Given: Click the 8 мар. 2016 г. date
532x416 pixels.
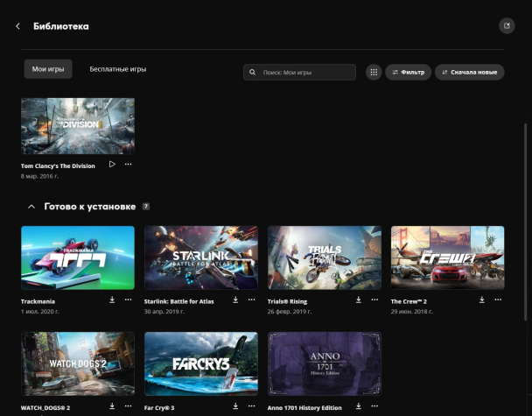Looking at the screenshot, I should click(x=39, y=176).
